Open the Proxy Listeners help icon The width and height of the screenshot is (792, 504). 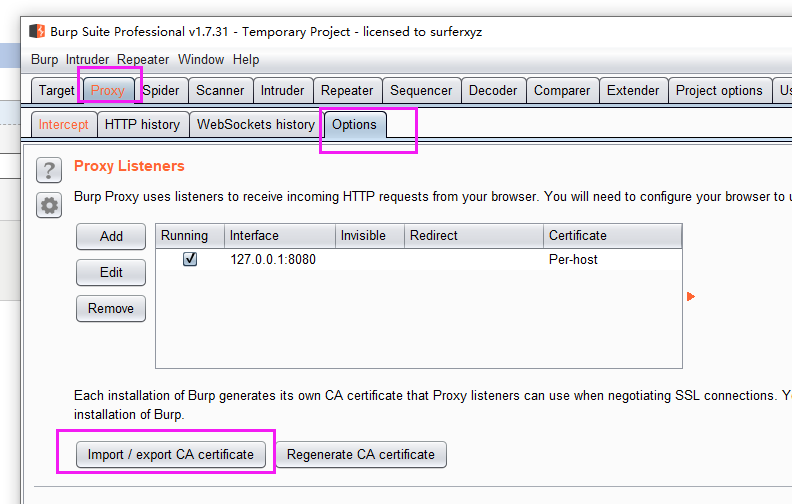tap(49, 170)
